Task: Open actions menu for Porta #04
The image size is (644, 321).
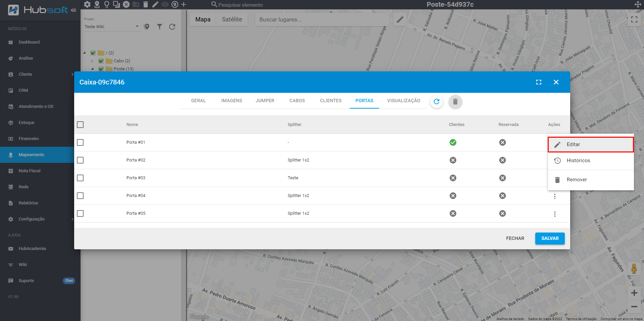Action: click(555, 196)
